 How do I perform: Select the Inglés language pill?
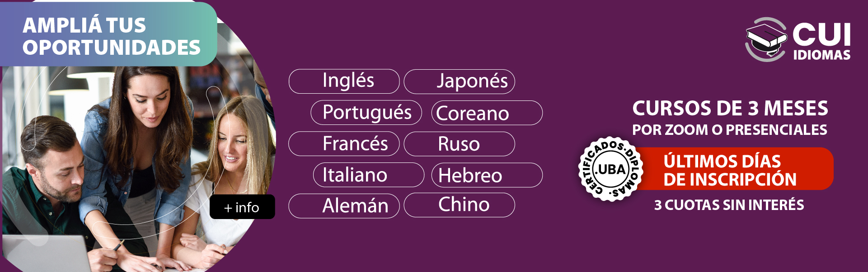(344, 81)
